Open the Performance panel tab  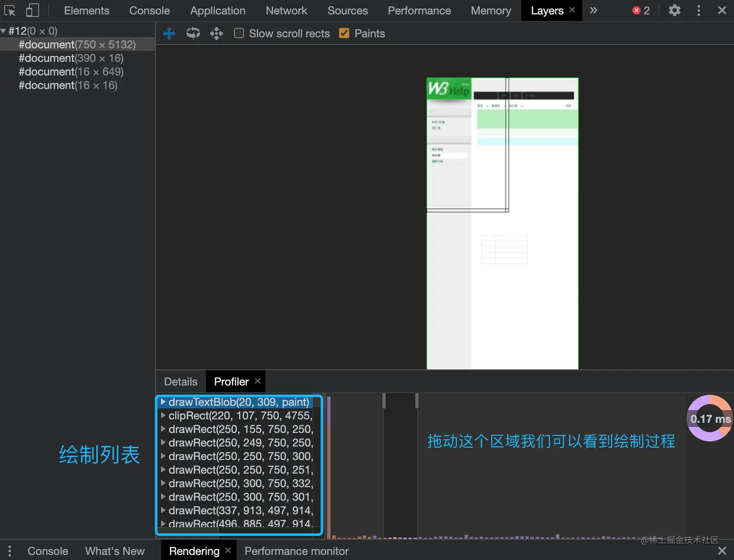tap(419, 10)
